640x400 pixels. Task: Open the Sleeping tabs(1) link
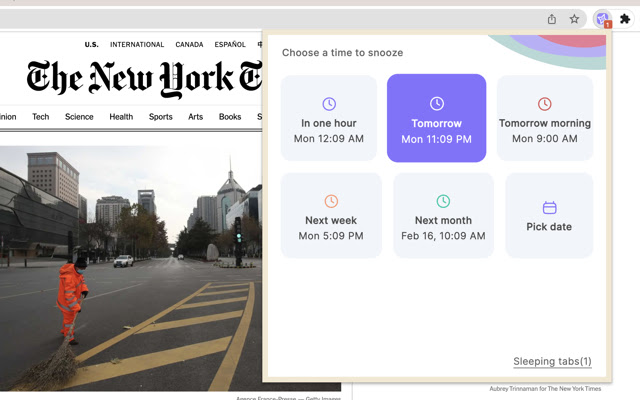tap(552, 361)
